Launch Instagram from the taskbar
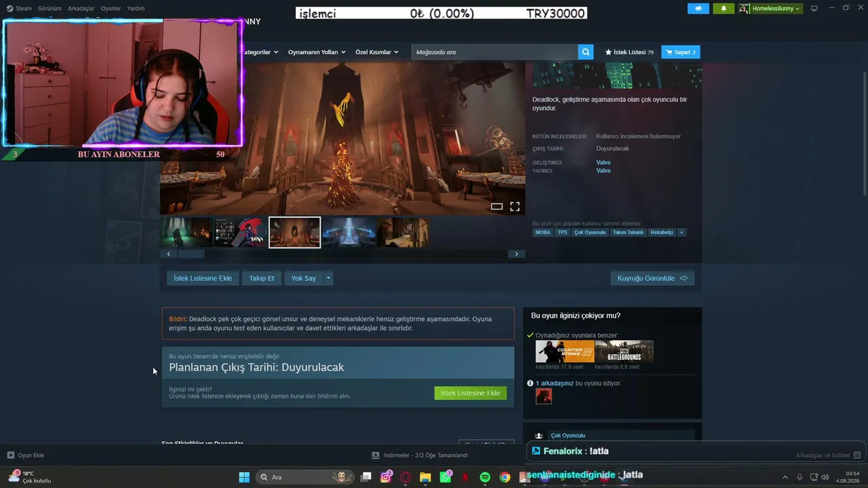This screenshot has height=488, width=868. point(386,477)
